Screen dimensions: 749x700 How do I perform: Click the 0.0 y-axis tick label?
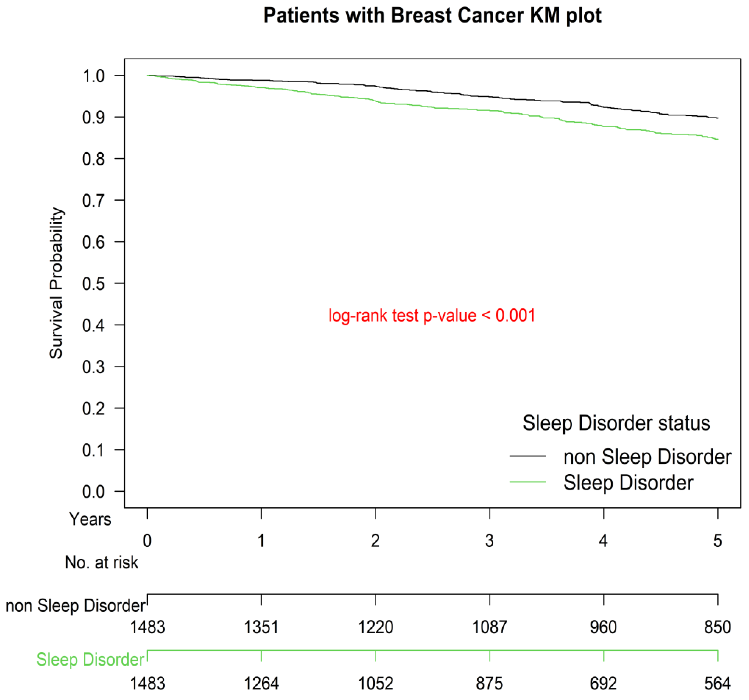pyautogui.click(x=93, y=492)
